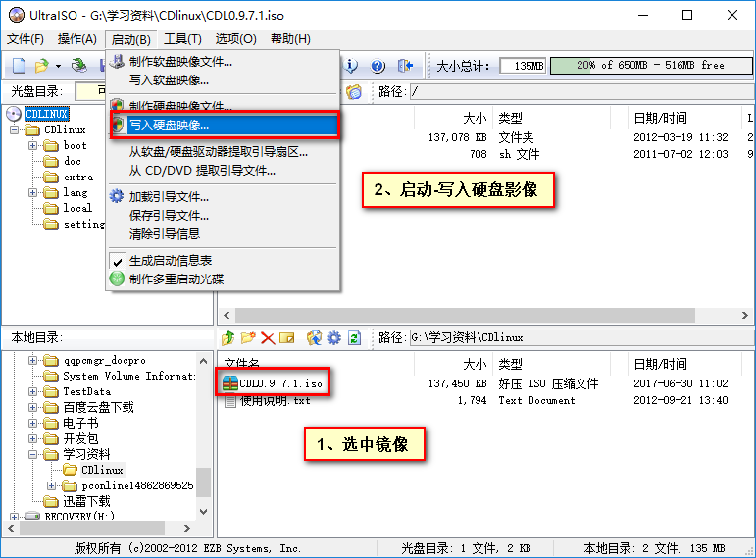Open the 帮助(H) menu
Viewport: 756px width, 558px height.
(x=291, y=39)
